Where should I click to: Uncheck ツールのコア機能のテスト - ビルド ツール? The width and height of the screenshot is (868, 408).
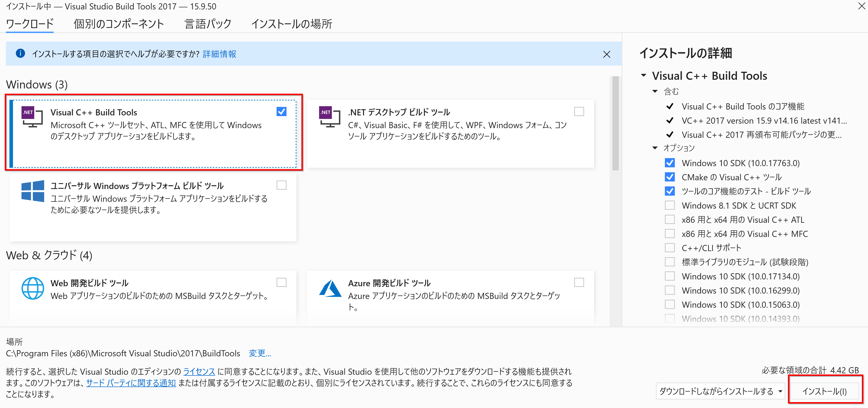coord(670,191)
